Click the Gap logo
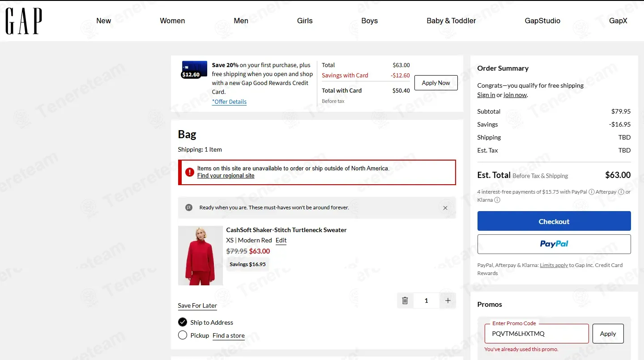Image resolution: width=644 pixels, height=360 pixels. [x=24, y=21]
